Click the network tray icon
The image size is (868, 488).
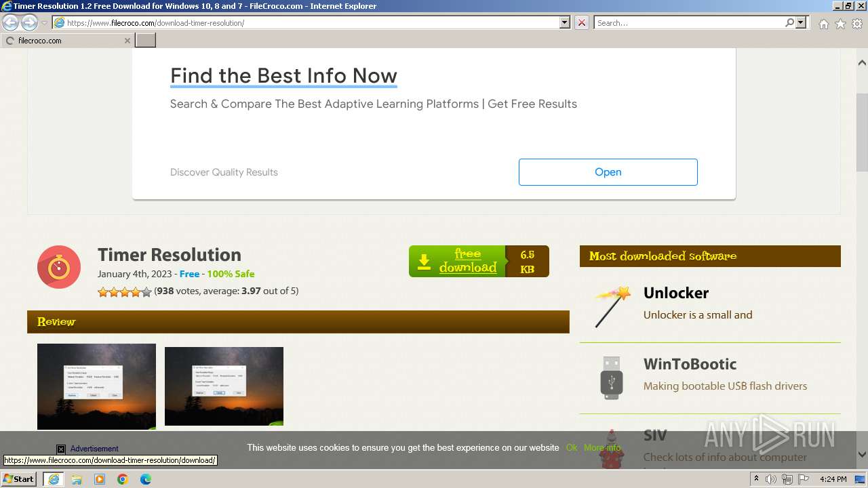[x=787, y=479]
